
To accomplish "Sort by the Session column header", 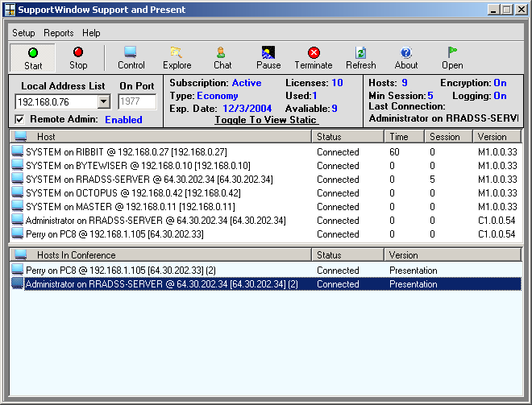I will [x=448, y=137].
